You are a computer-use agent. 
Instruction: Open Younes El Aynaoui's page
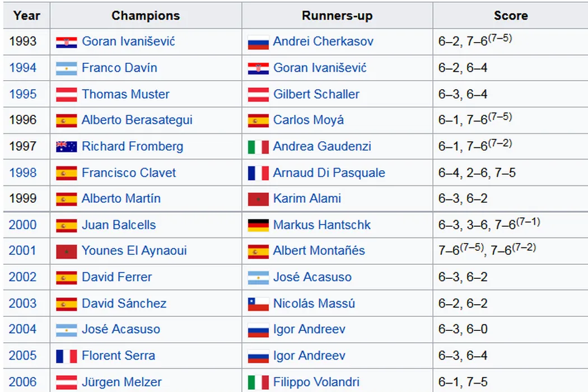pos(134,250)
